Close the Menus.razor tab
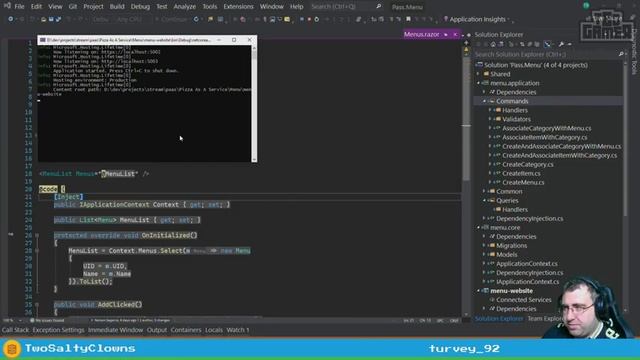The height and width of the screenshot is (360, 640). [455, 35]
